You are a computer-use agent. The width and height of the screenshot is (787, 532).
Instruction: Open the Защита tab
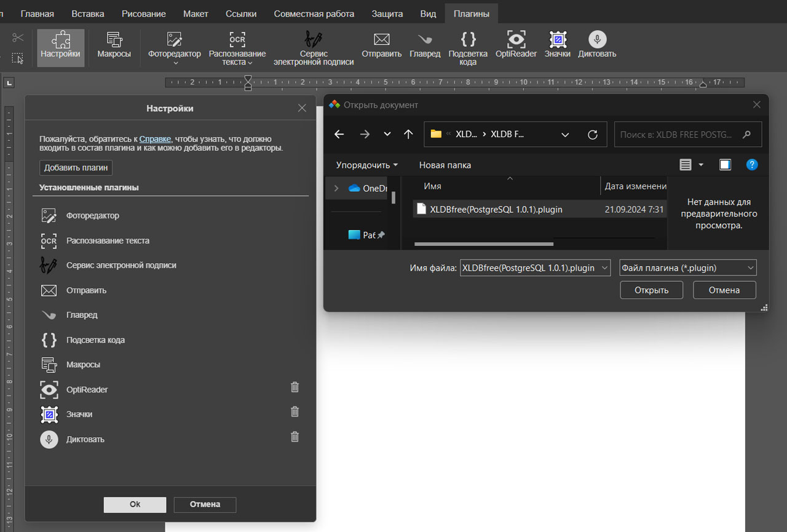click(x=387, y=14)
